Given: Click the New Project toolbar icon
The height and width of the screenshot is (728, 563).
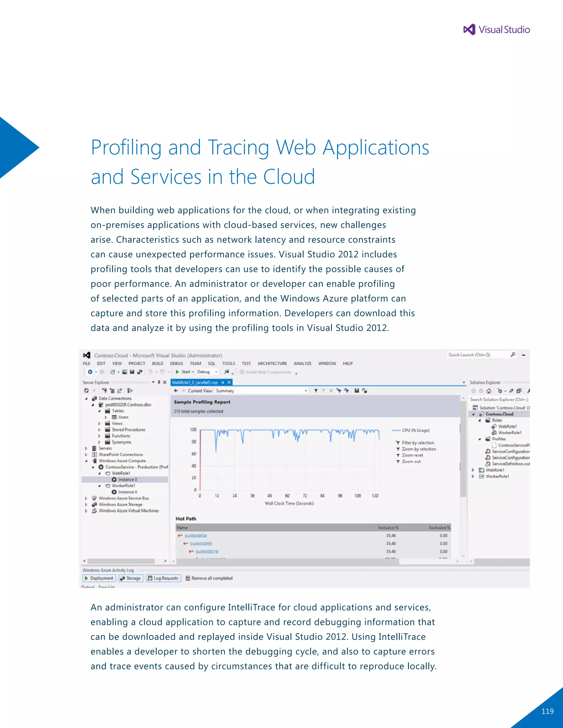Looking at the screenshot, I should click(113, 372).
